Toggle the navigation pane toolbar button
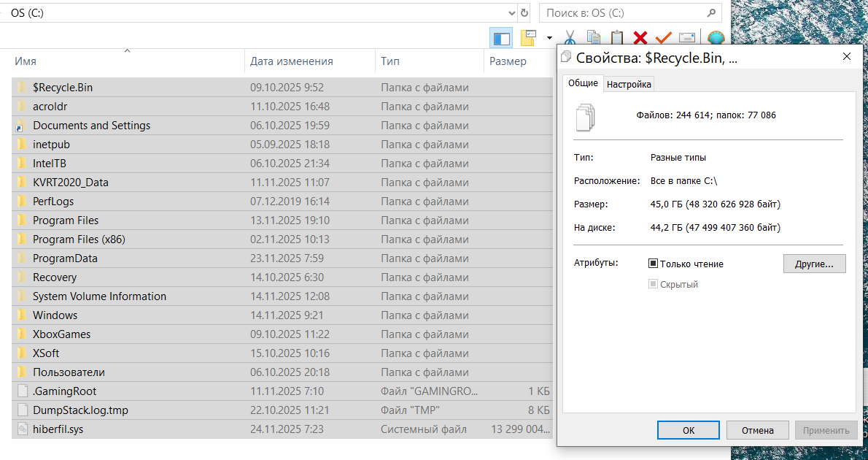Viewport: 868px width, 460px height. (501, 38)
